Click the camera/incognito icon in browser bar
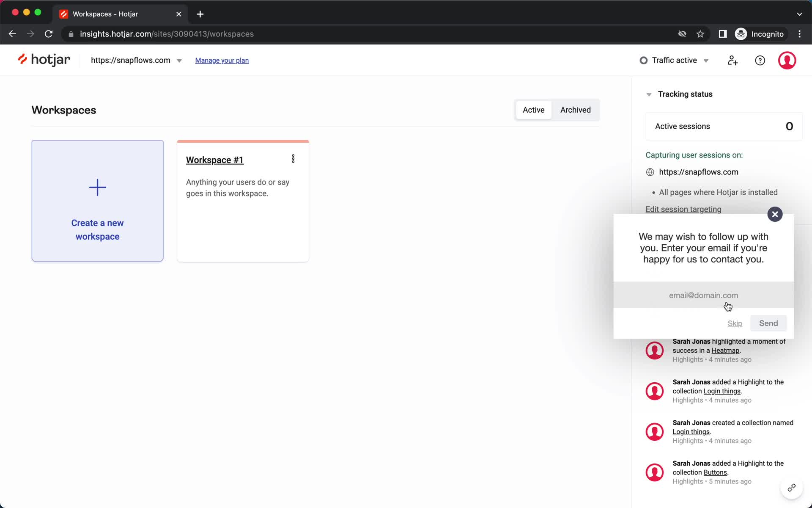Viewport: 812px width, 508px height. pos(741,34)
